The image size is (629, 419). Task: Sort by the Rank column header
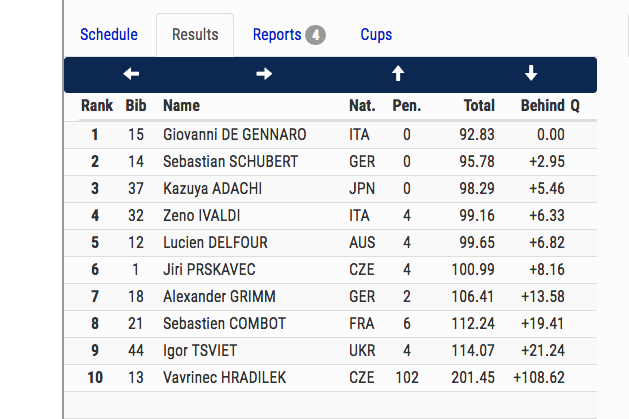[x=96, y=105]
